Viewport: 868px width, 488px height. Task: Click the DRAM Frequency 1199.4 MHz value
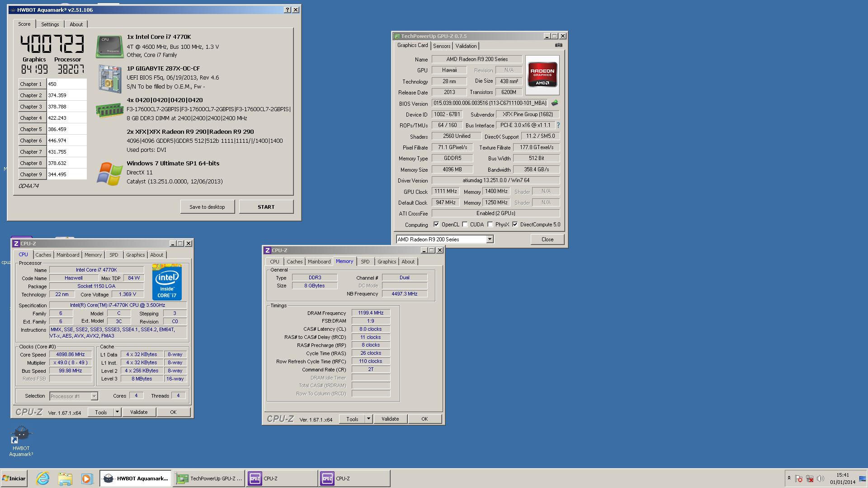[x=371, y=313]
